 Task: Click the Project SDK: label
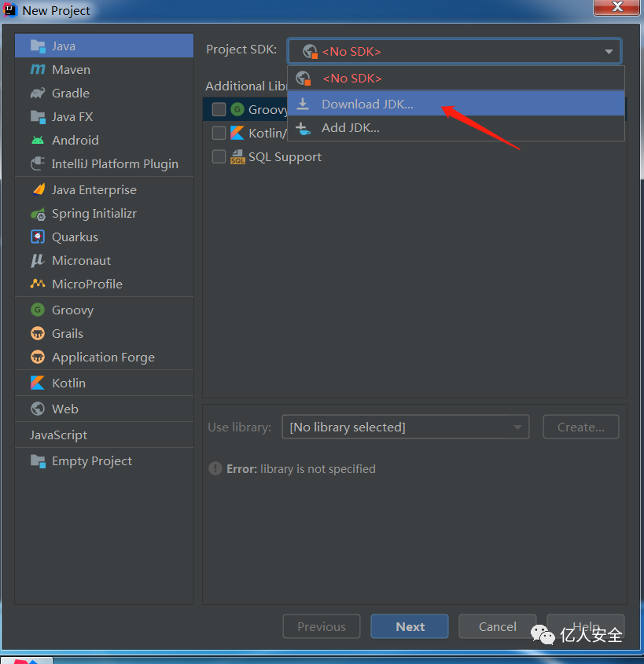(x=241, y=50)
